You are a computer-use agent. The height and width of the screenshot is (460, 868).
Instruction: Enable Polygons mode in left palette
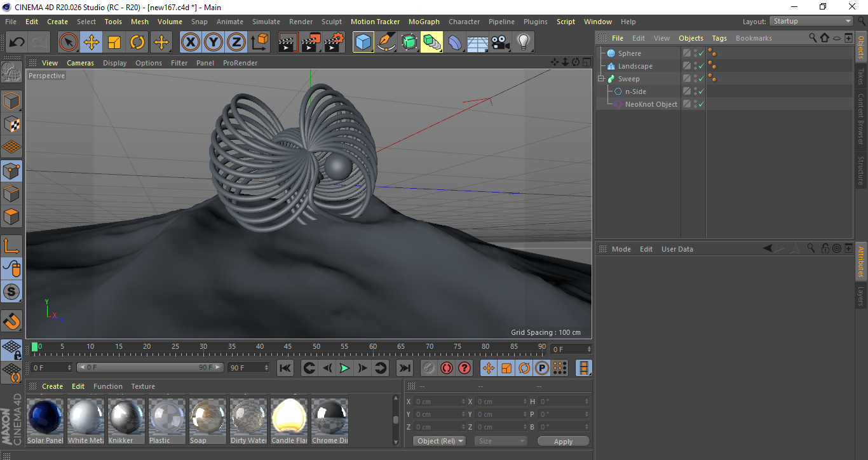pos(11,216)
